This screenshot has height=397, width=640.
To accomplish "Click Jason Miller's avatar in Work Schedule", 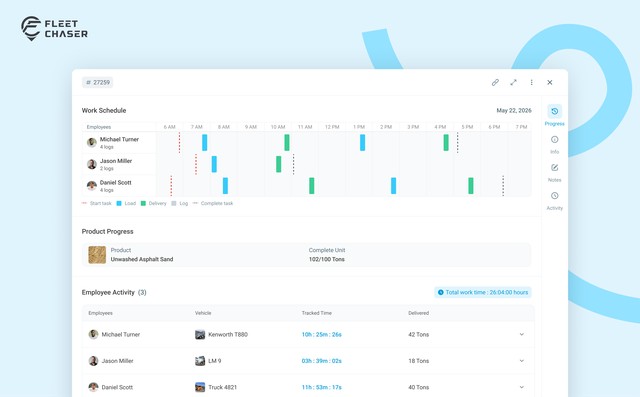I will [x=92, y=164].
